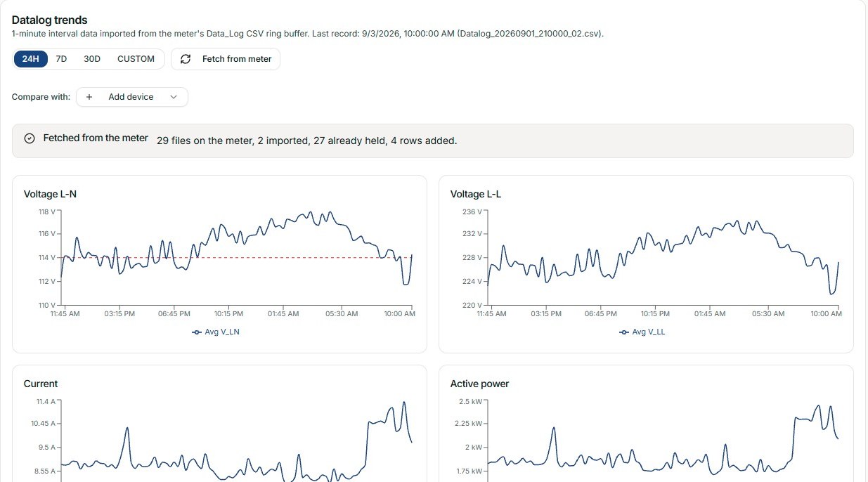Click the 118 V axis label on Voltage L-N

pyautogui.click(x=47, y=211)
